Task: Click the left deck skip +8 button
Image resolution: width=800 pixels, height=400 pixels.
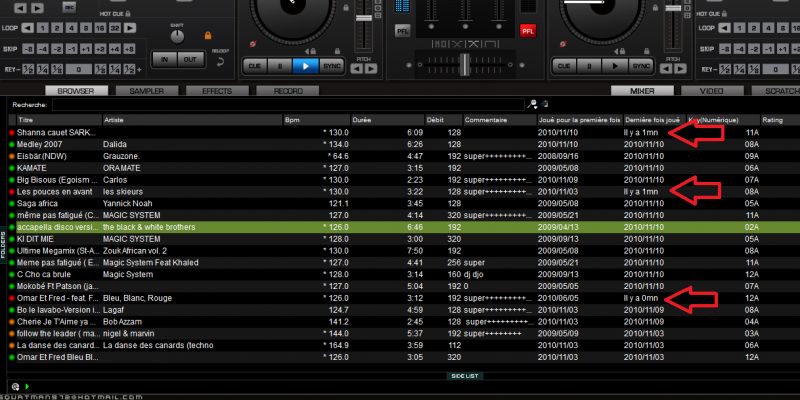Action: [x=131, y=48]
